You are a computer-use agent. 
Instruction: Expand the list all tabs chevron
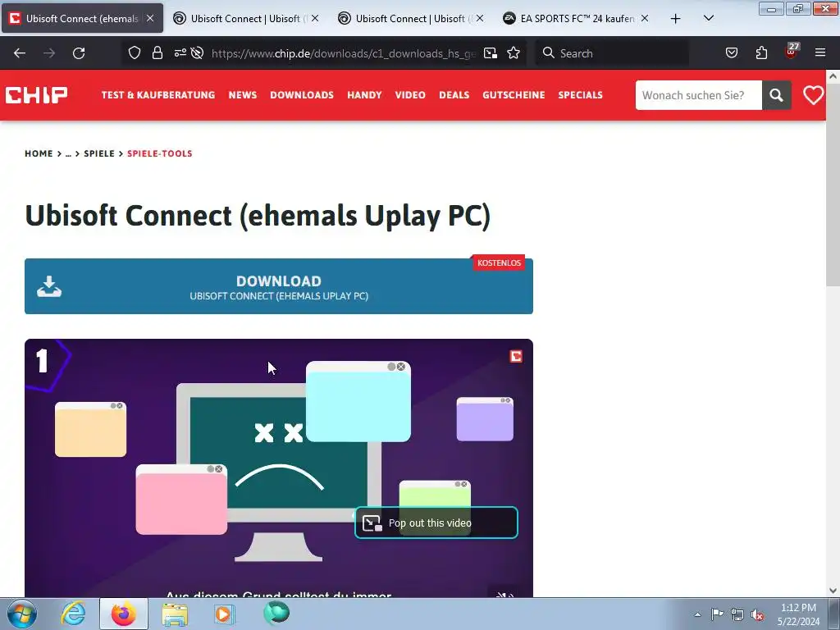tap(708, 18)
